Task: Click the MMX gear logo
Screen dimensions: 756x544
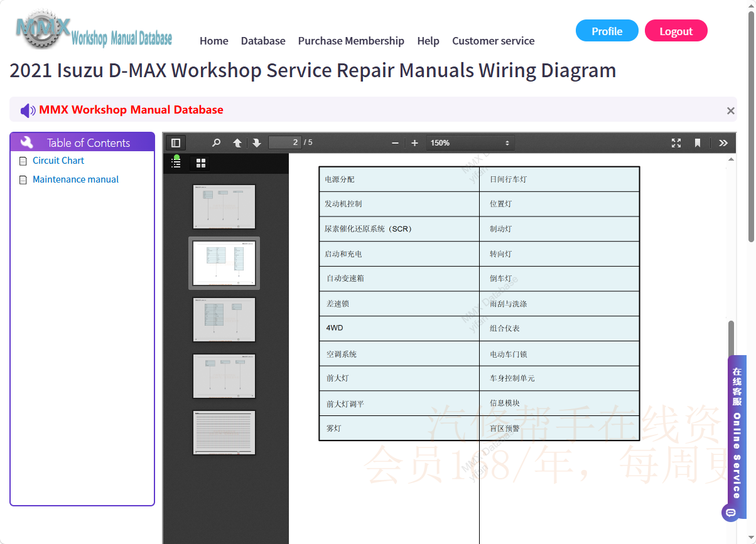Action: 43,29
